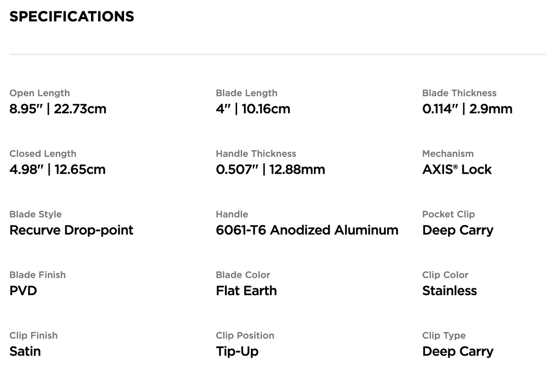Select the Recurve Drop-point blade style
546x392 pixels.
point(71,230)
